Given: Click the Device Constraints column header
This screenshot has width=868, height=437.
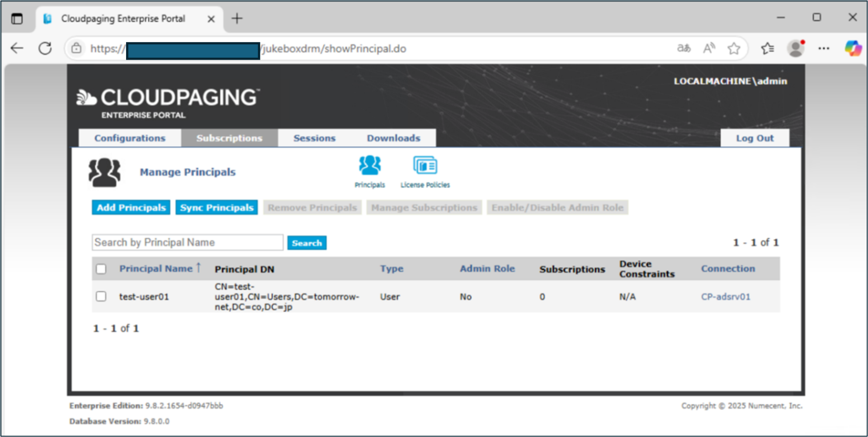Looking at the screenshot, I should coord(646,269).
